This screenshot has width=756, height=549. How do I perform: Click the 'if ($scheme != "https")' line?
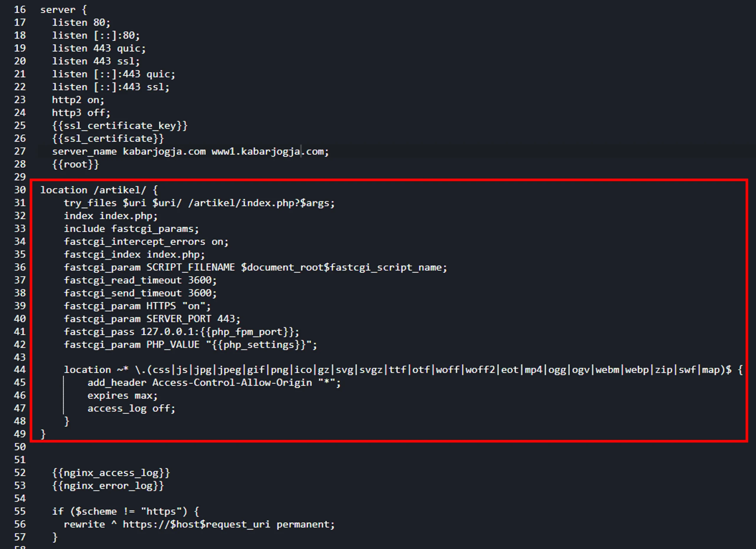pos(125,511)
